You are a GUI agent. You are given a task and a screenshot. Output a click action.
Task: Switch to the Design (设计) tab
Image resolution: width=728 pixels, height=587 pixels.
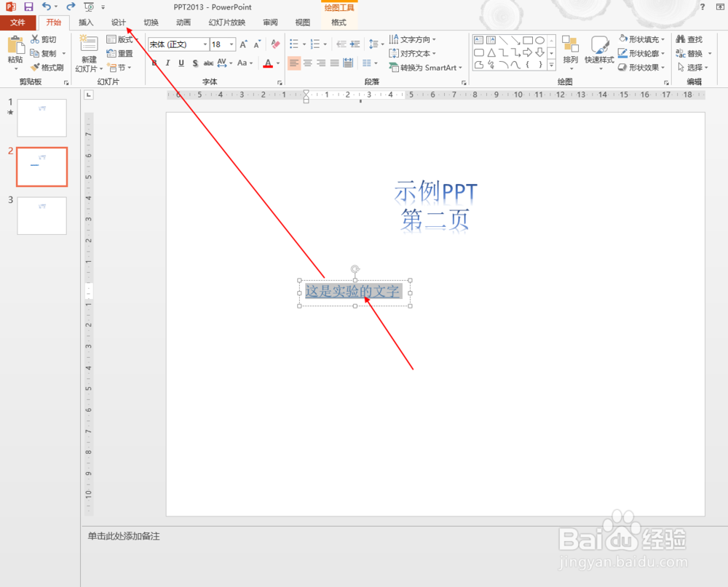119,23
